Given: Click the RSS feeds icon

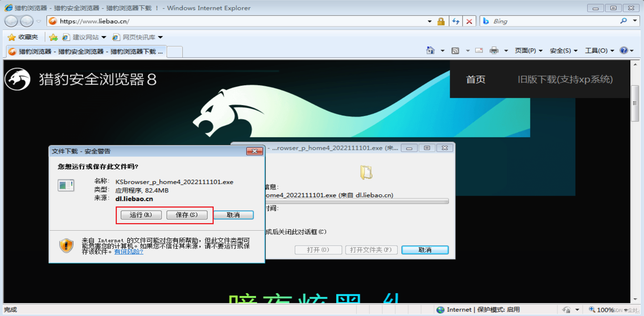Looking at the screenshot, I should [455, 51].
